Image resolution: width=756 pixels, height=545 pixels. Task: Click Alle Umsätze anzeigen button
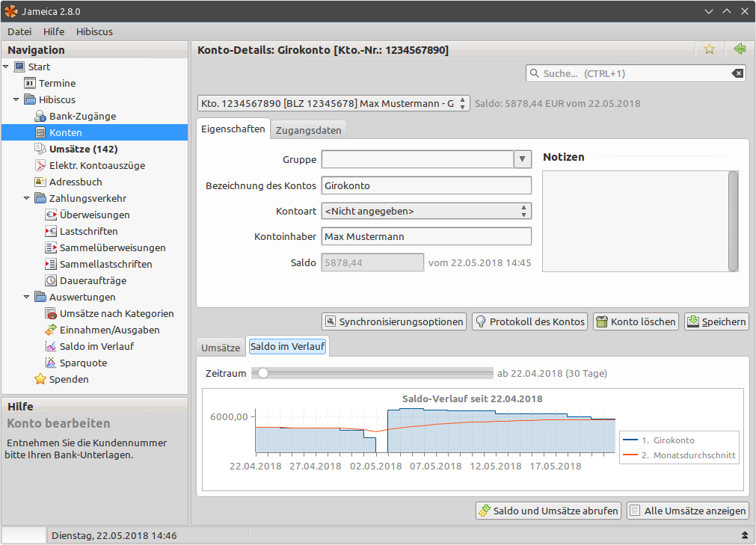pyautogui.click(x=688, y=511)
